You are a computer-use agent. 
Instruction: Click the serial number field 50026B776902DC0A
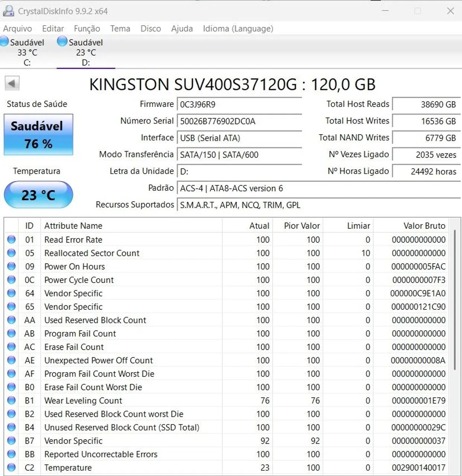point(239,121)
